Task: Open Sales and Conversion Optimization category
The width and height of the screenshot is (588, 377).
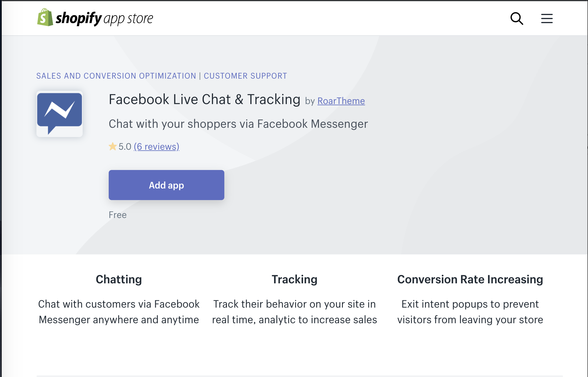Action: coord(116,76)
